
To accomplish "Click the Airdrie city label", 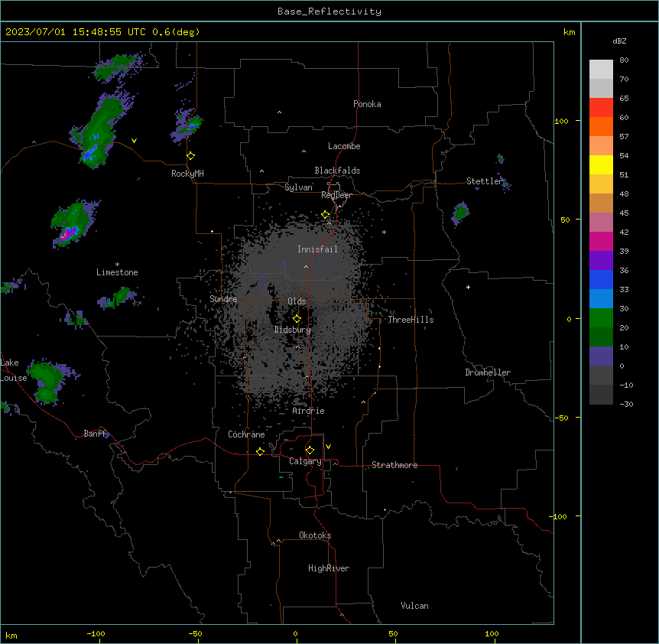I will point(308,411).
